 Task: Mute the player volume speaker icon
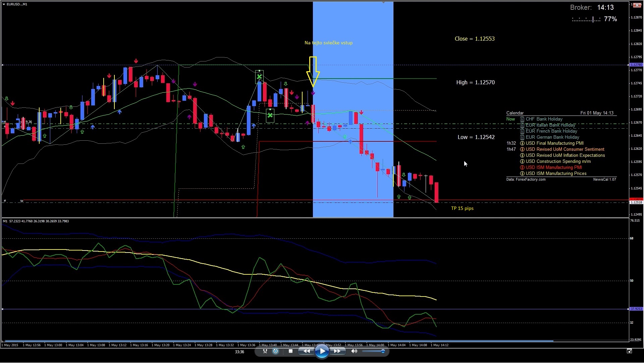click(x=354, y=351)
